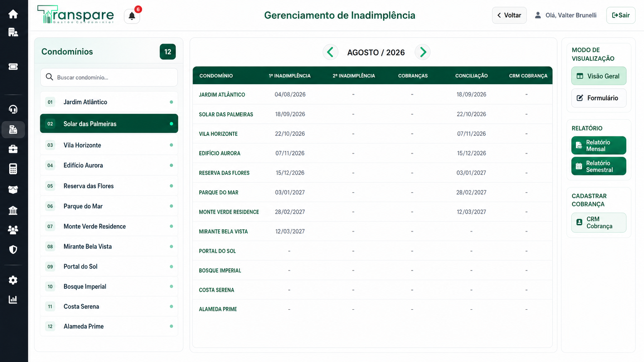Click COSTA SERENA in the table
Screen dimensions: 644x362
216,290
